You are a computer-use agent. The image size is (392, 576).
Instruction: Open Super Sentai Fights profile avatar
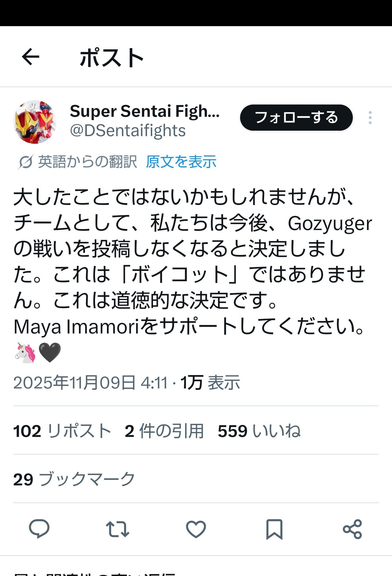point(35,122)
